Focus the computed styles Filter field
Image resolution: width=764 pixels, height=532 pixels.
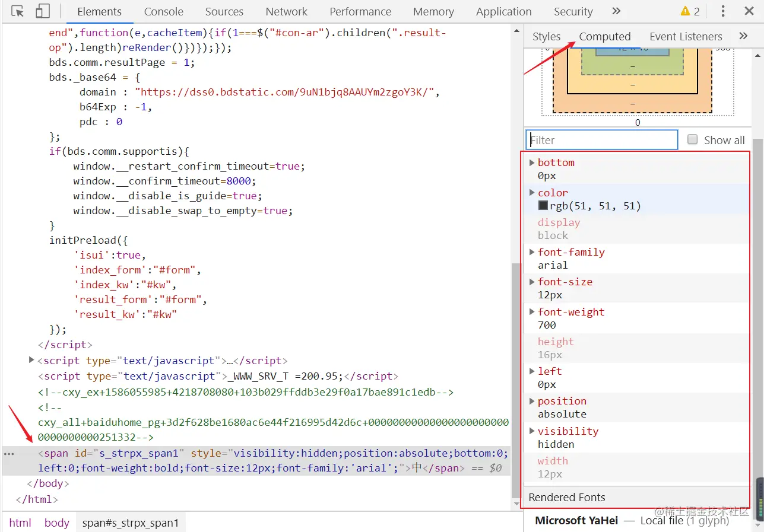click(602, 140)
